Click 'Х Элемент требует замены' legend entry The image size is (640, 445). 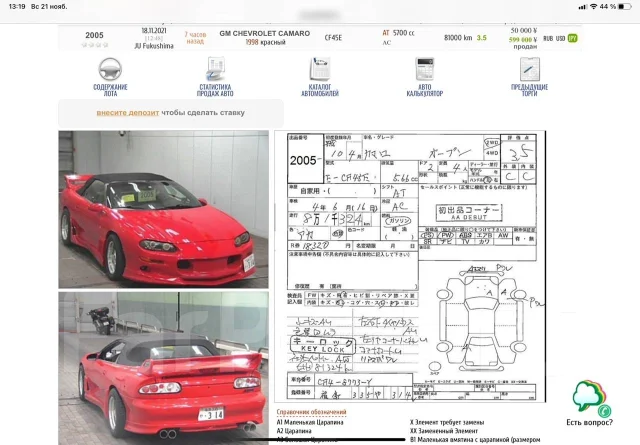(x=447, y=422)
